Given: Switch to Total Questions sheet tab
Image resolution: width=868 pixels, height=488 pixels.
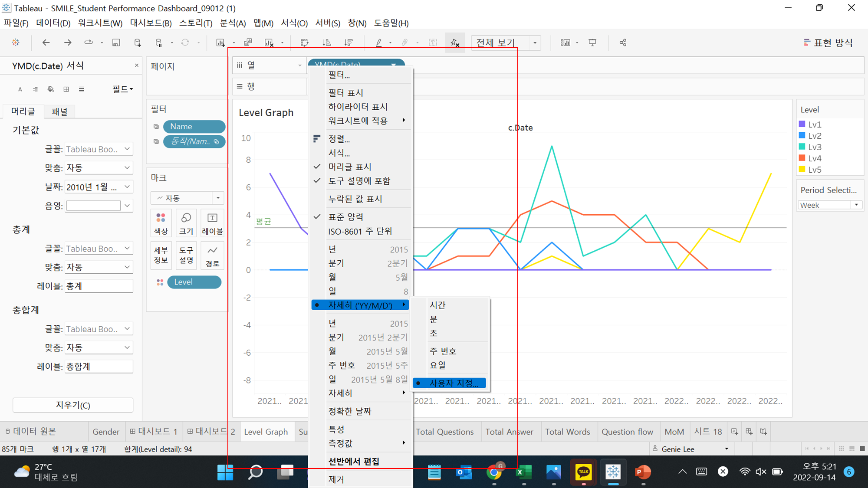Looking at the screenshot, I should pyautogui.click(x=444, y=432).
